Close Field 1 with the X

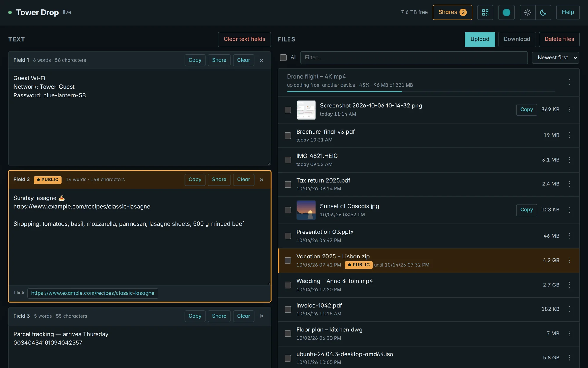point(262,60)
